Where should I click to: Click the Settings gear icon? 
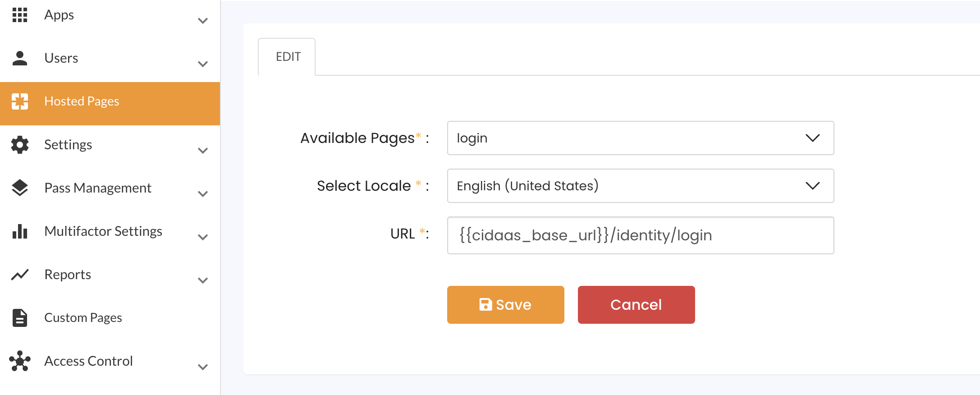[20, 145]
